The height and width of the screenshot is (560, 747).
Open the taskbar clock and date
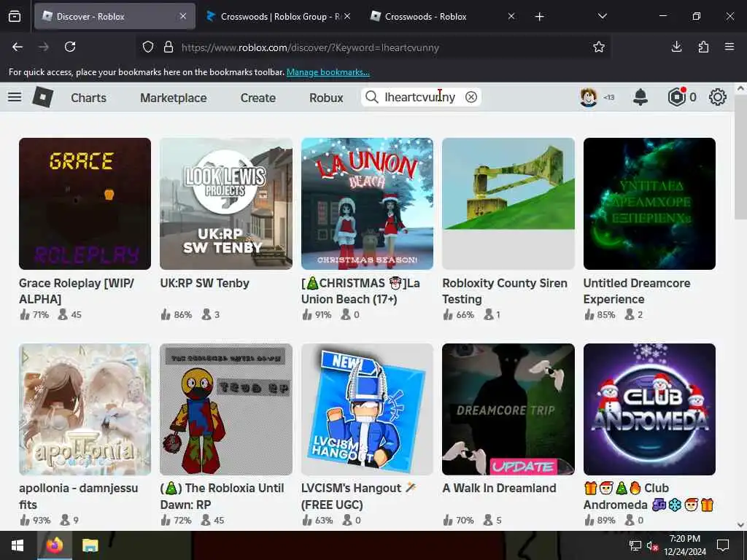click(x=684, y=545)
